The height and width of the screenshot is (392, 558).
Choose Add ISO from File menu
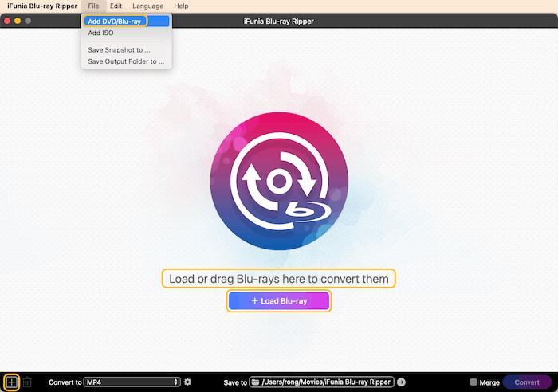(x=100, y=33)
